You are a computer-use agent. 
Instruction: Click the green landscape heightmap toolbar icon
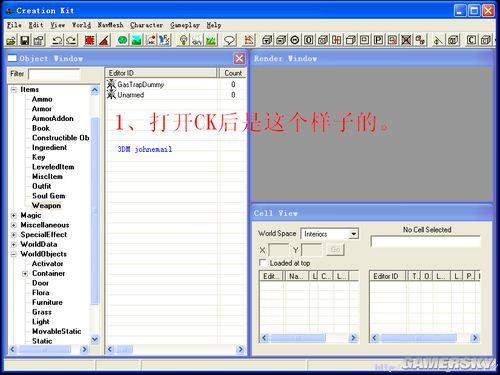(x=136, y=40)
